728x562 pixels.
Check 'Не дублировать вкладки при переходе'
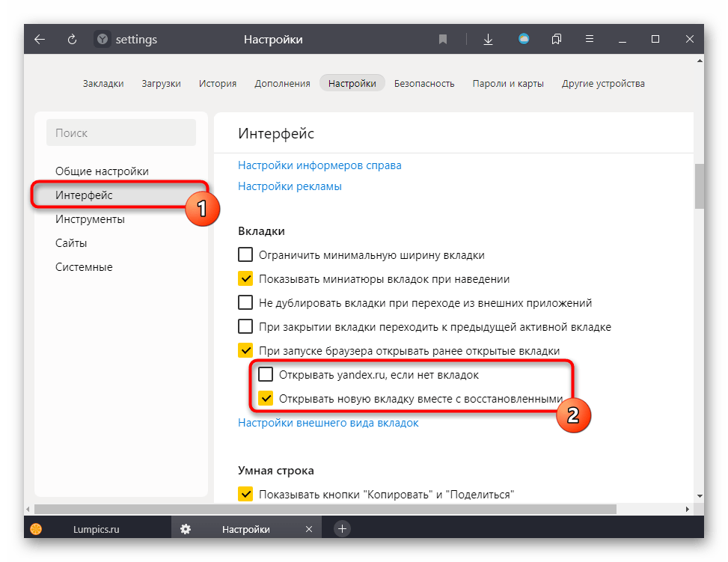(x=245, y=302)
